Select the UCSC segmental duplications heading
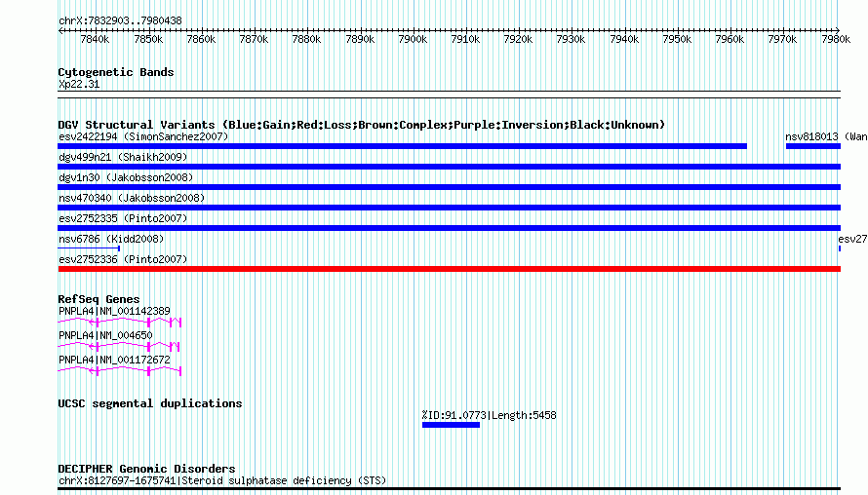Image resolution: width=868 pixels, height=495 pixels. (150, 403)
